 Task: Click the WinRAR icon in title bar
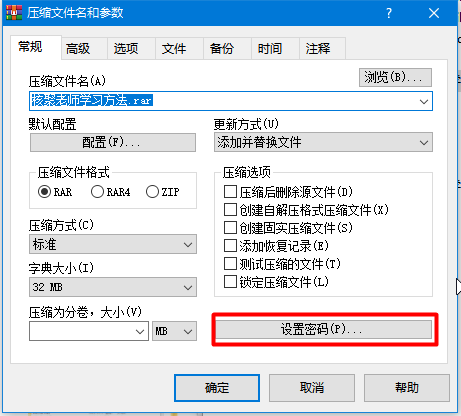tap(14, 13)
